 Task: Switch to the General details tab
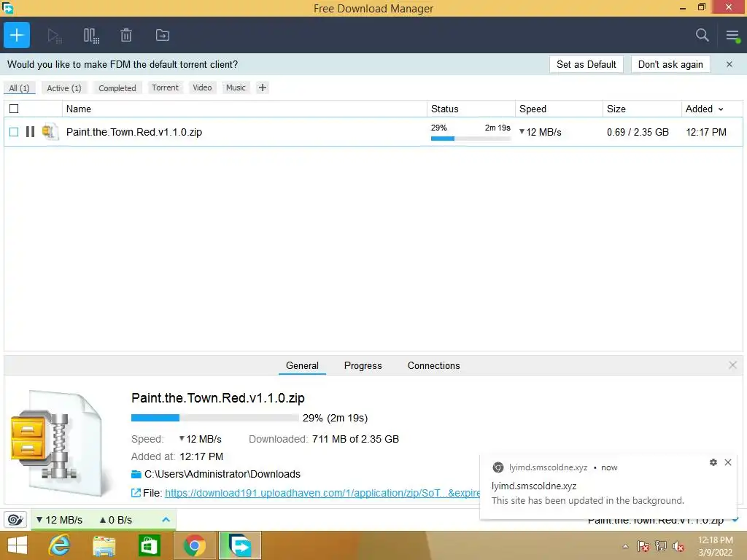point(302,366)
